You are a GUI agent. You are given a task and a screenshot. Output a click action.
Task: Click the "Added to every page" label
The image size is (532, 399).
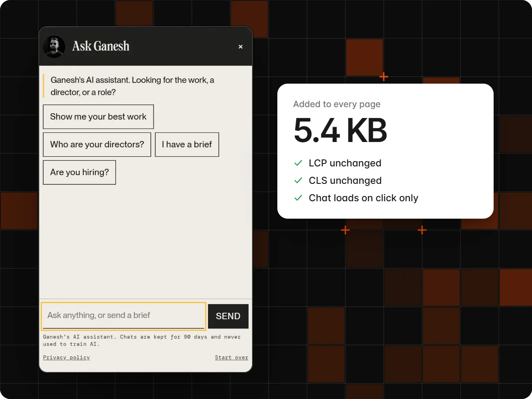coord(337,104)
